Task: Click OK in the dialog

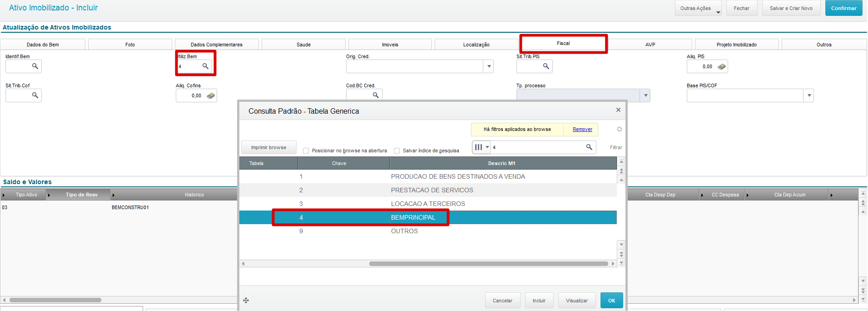Action: [612, 301]
